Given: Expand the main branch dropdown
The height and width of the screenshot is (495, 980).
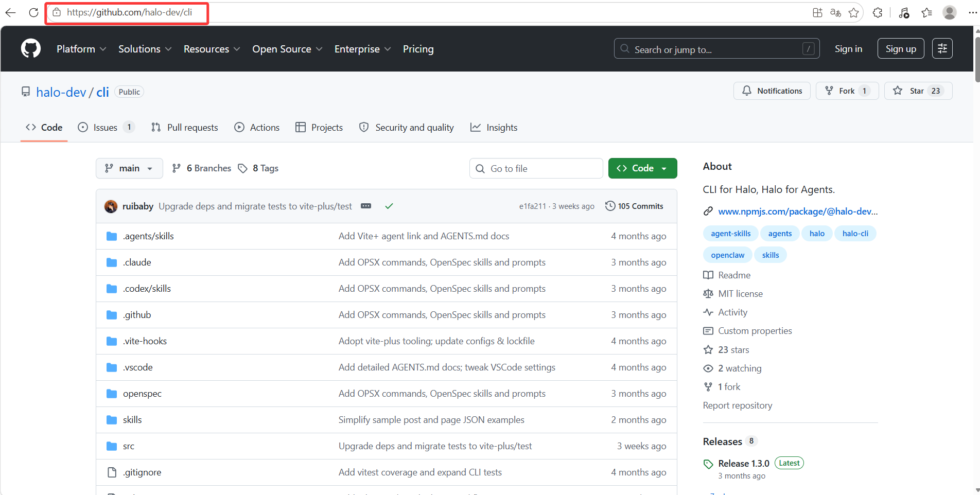Looking at the screenshot, I should [x=129, y=168].
